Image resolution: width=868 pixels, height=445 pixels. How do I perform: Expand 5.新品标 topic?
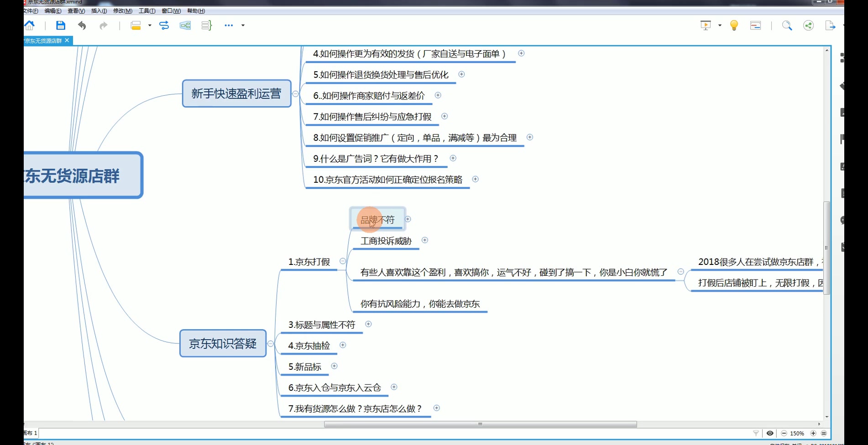(x=334, y=366)
